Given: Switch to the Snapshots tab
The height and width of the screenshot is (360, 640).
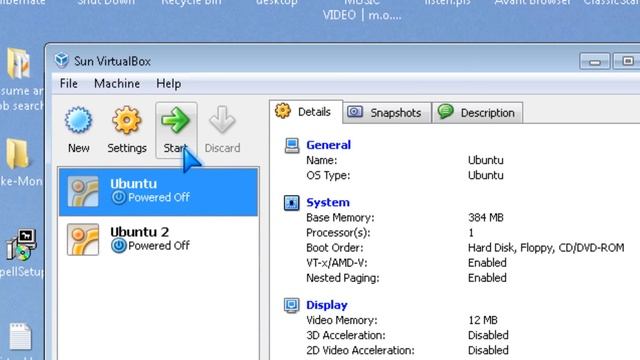Looking at the screenshot, I should [387, 113].
